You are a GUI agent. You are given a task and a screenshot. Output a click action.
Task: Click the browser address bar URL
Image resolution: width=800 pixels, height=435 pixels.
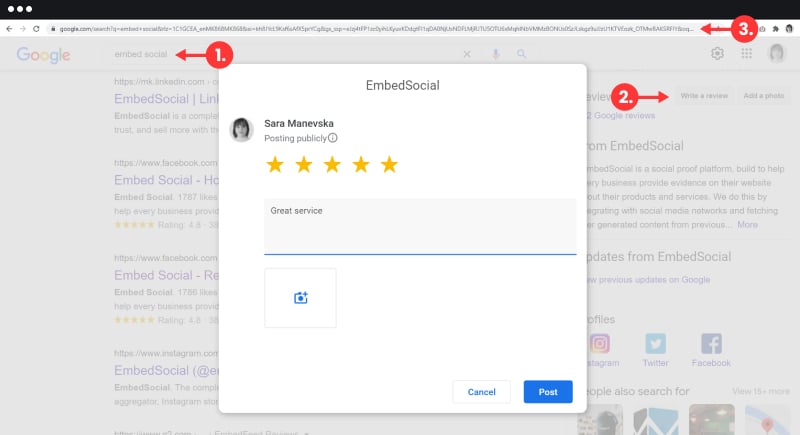click(376, 29)
